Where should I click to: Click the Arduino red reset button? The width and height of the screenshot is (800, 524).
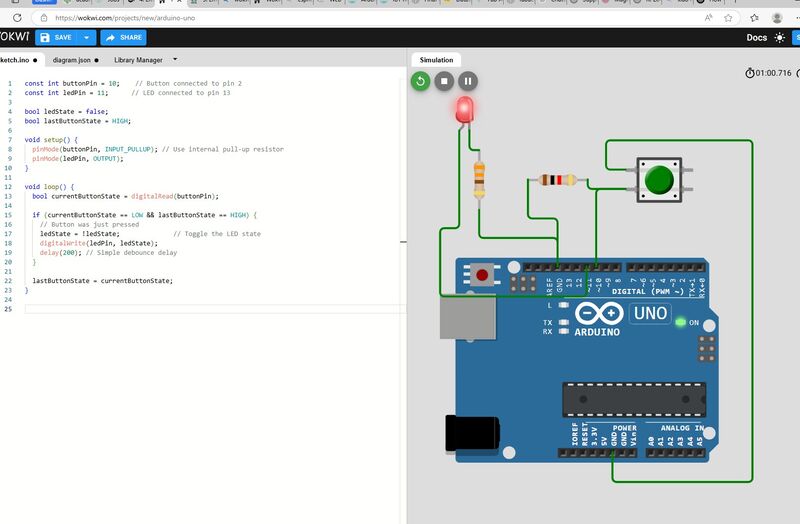(482, 275)
